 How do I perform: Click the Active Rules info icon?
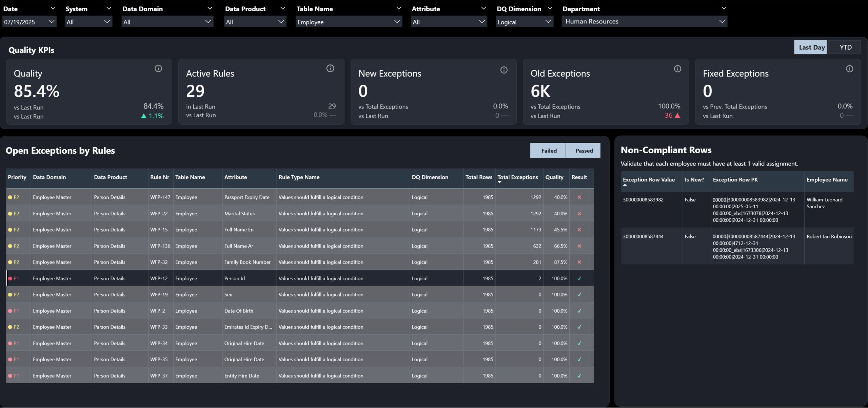[x=331, y=68]
